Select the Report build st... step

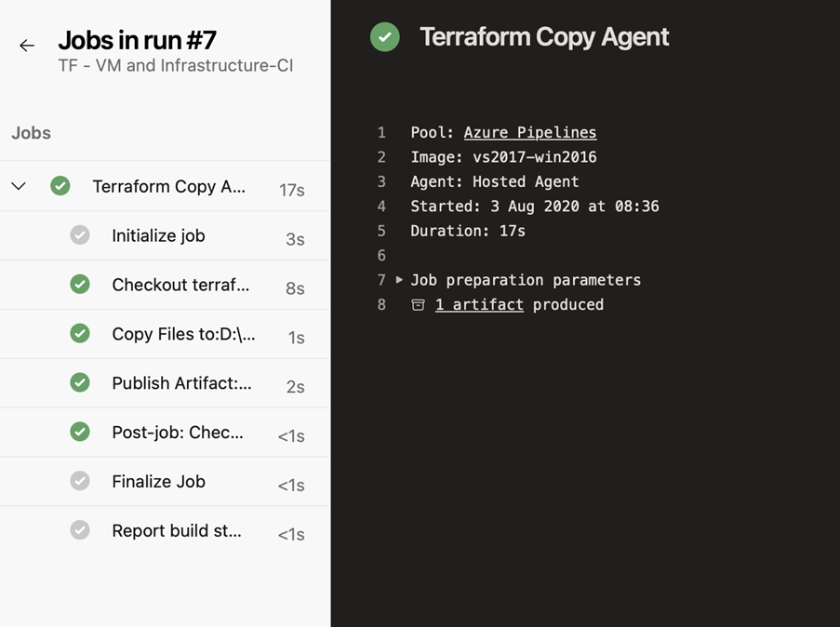165,530
